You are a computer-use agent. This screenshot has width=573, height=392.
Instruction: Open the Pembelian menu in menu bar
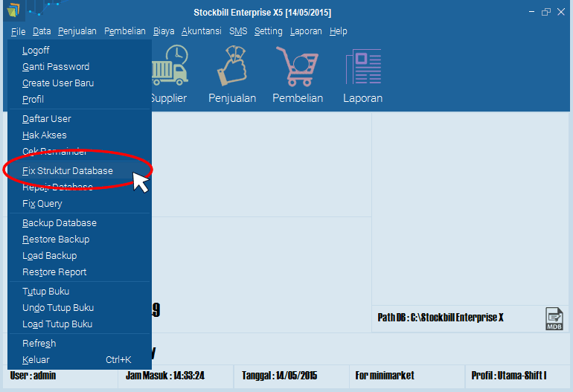(x=125, y=31)
